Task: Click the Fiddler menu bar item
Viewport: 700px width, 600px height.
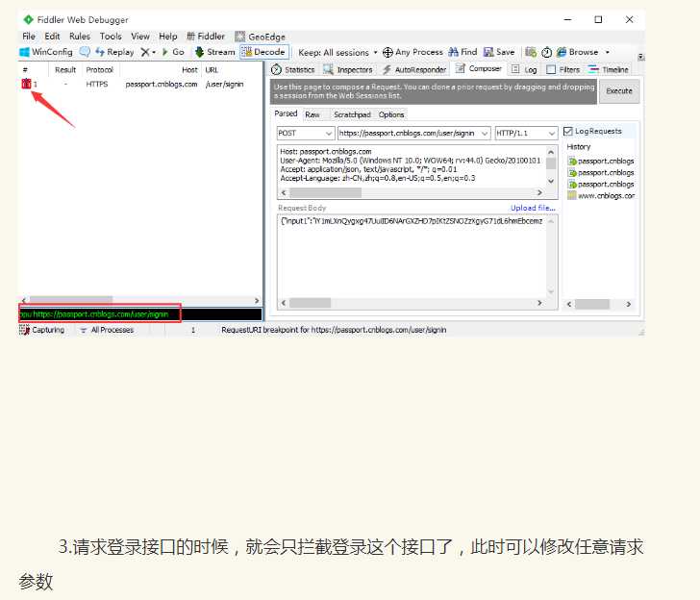Action: (206, 37)
